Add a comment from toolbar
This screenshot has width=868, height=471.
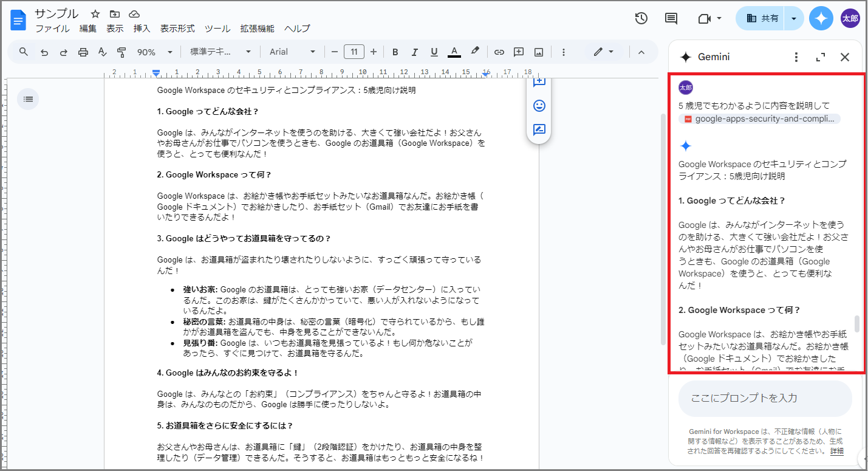519,52
